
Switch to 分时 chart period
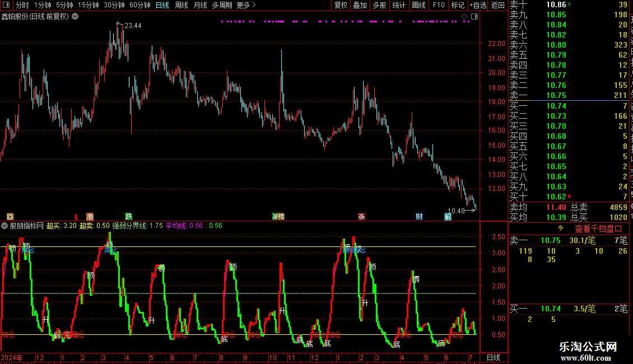pyautogui.click(x=22, y=5)
